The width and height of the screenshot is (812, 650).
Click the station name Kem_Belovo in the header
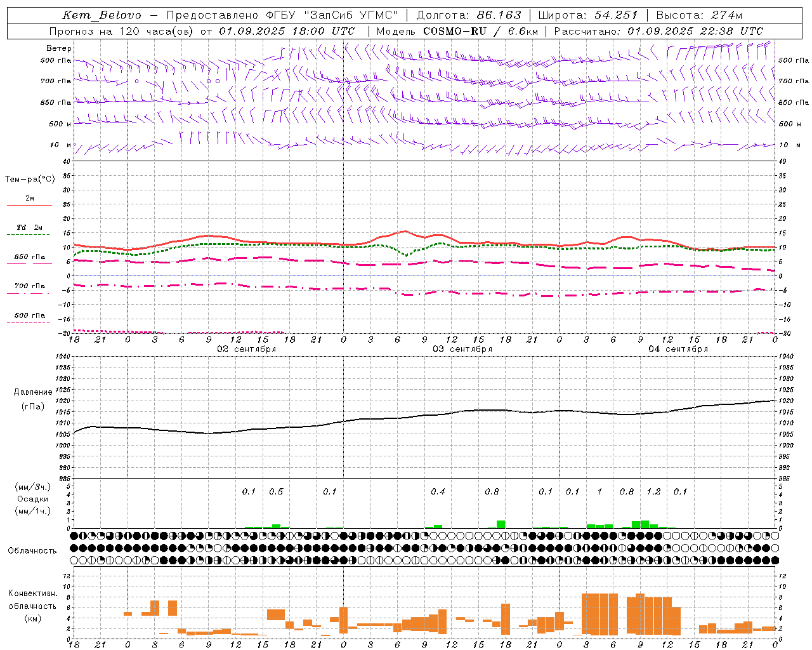tap(102, 15)
